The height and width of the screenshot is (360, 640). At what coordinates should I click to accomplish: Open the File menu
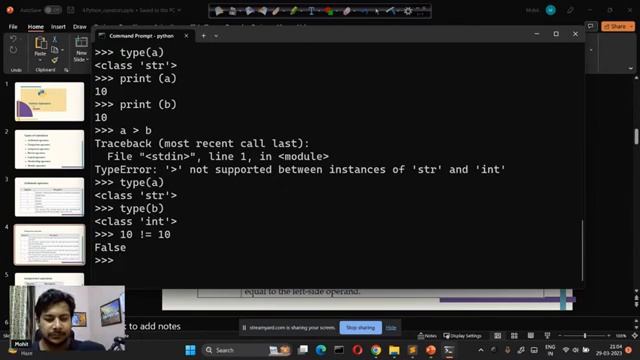coord(13,27)
